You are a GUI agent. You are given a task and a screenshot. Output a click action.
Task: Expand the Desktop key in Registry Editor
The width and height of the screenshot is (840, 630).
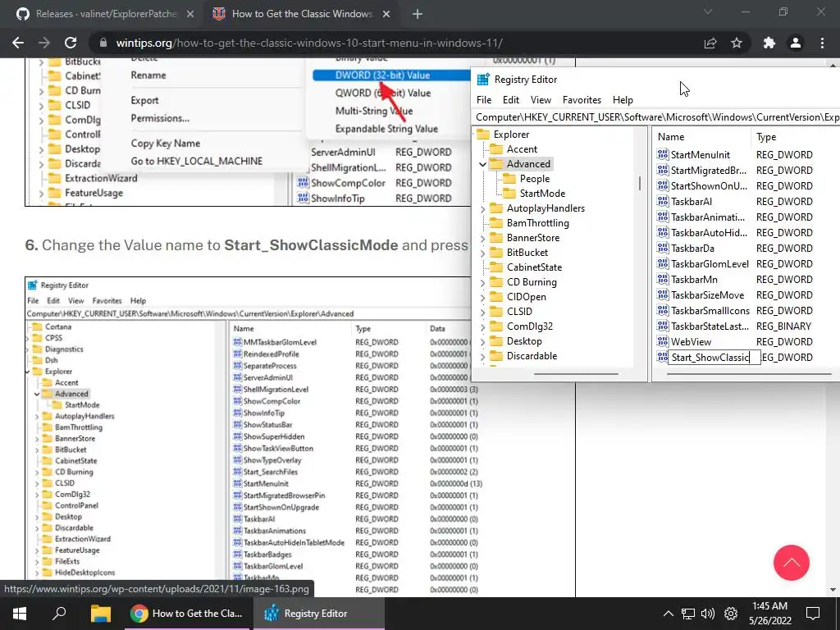[482, 341]
